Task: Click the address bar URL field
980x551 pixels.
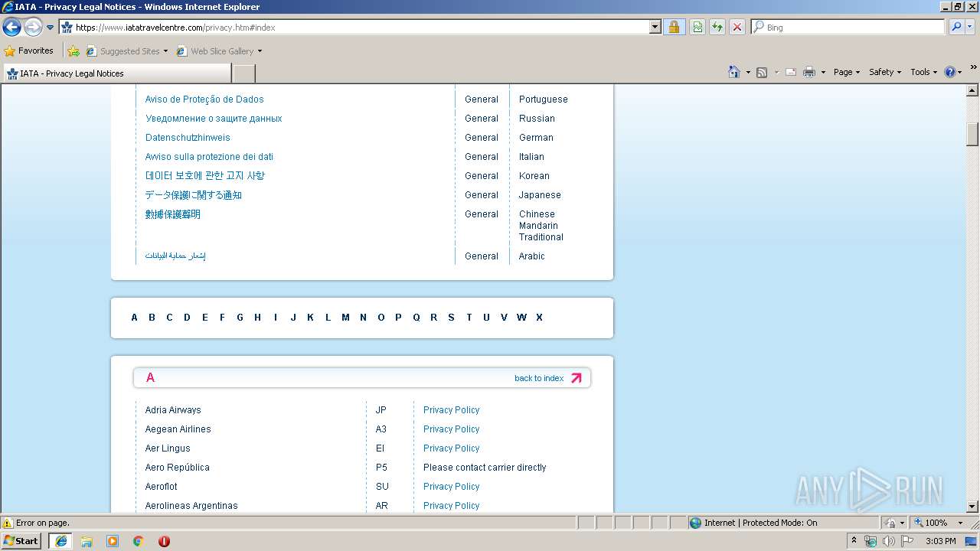Action: pos(360,28)
